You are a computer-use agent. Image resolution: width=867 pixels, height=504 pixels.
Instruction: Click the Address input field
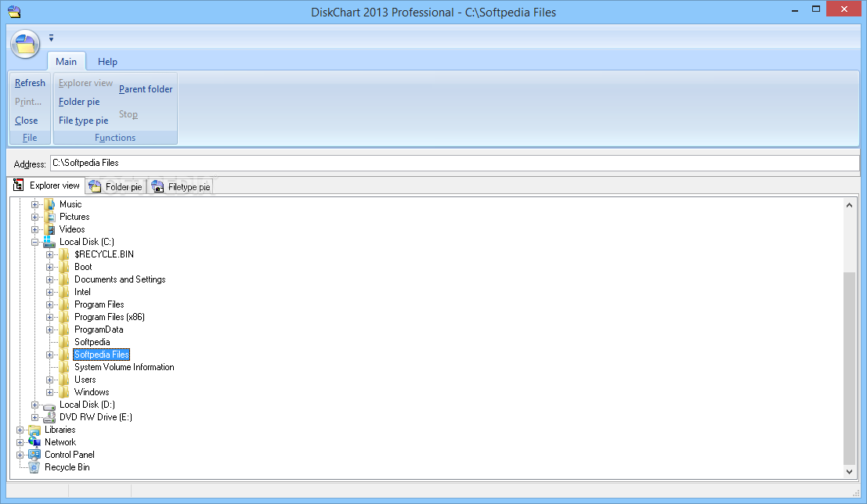coord(454,163)
